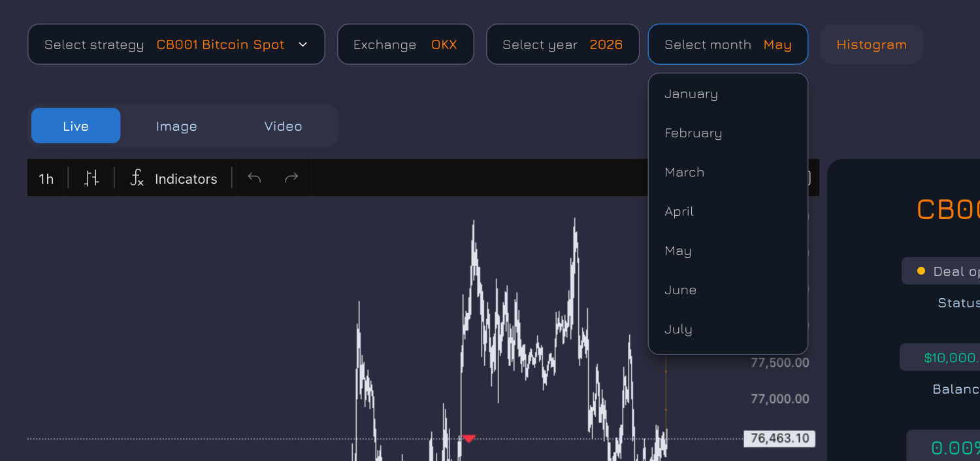Open the Select strategy dropdown

pos(176,44)
